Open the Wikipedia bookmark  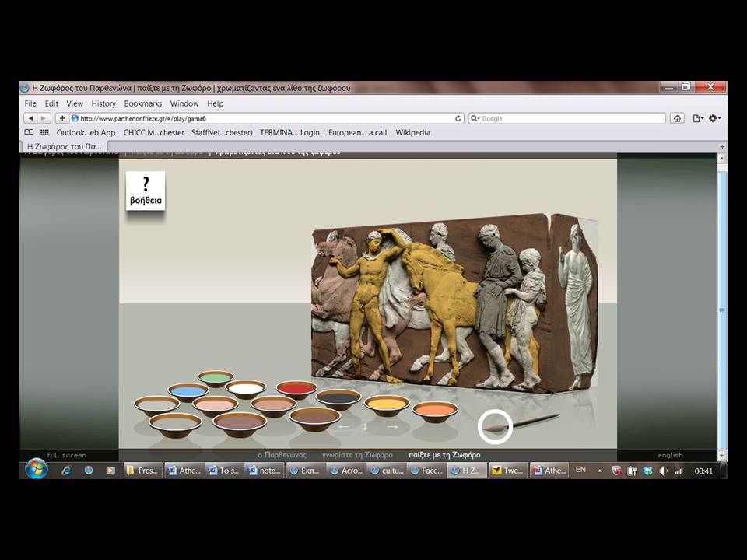(x=412, y=133)
